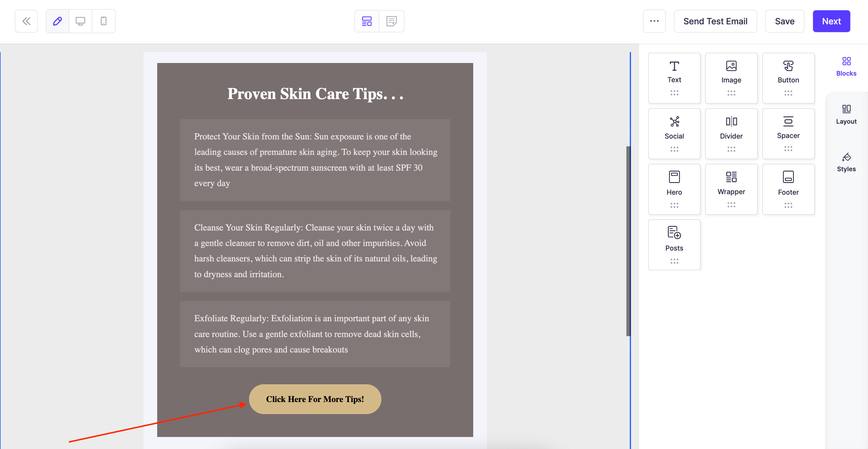The width and height of the screenshot is (868, 449).
Task: Click the mobile preview icon
Action: [103, 21]
